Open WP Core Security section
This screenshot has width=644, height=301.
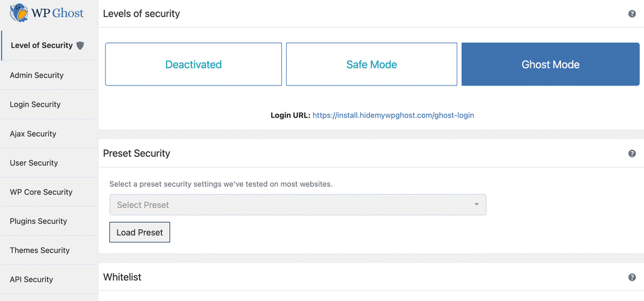tap(49, 192)
